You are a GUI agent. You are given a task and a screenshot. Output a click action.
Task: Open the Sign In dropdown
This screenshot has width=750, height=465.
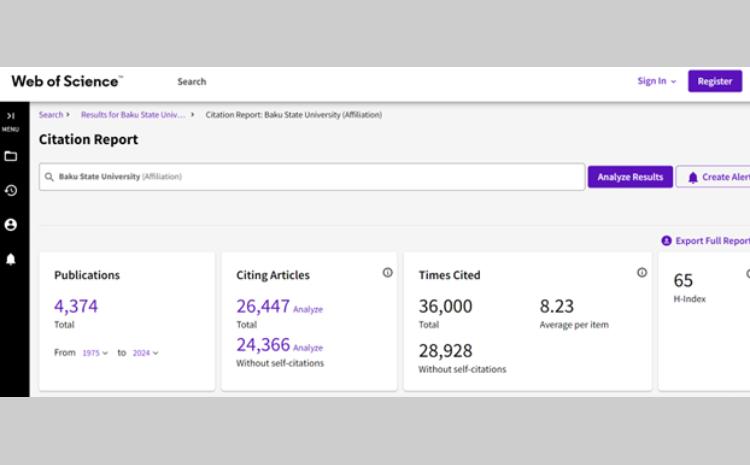pos(657,81)
